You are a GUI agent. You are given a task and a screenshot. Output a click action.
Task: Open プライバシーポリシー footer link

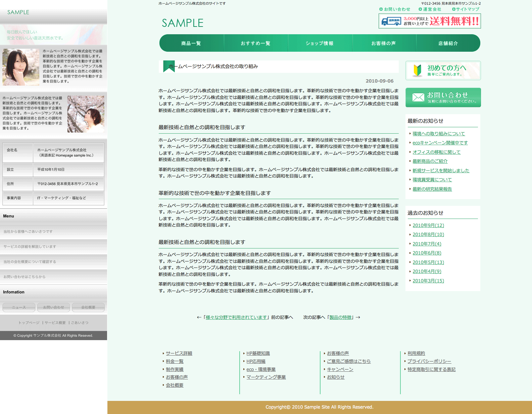(429, 361)
